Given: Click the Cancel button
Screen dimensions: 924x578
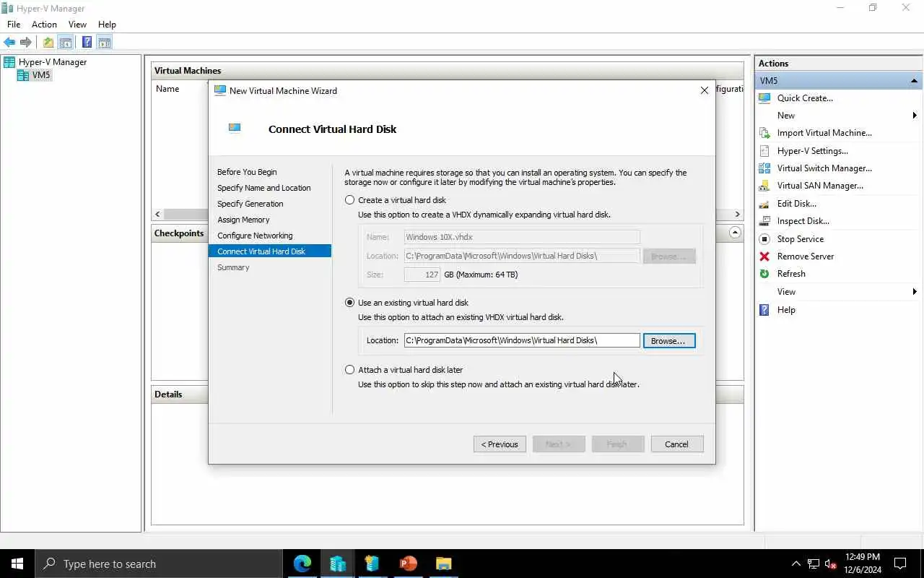Looking at the screenshot, I should tap(676, 444).
